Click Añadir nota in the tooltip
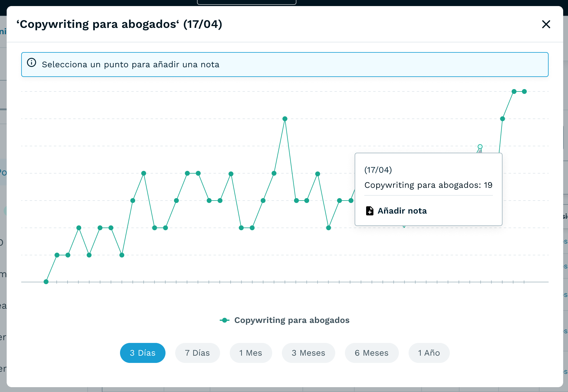Viewport: 568px width, 392px height. click(402, 211)
